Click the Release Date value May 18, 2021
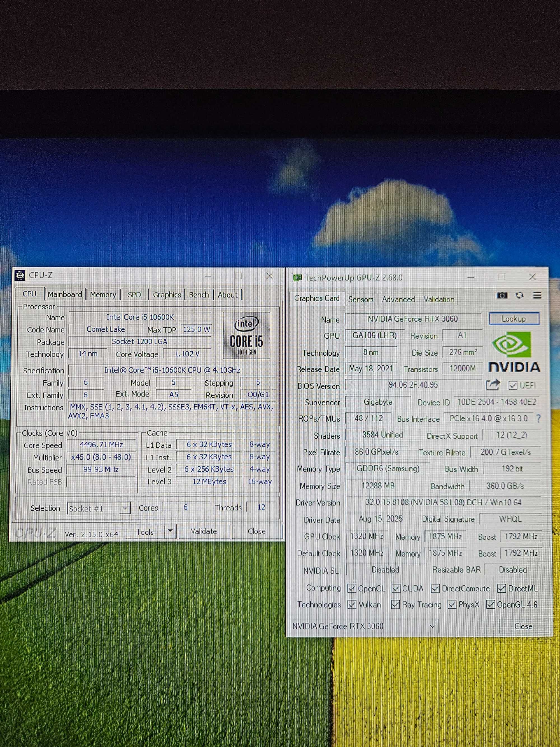560x747 pixels. tap(371, 368)
